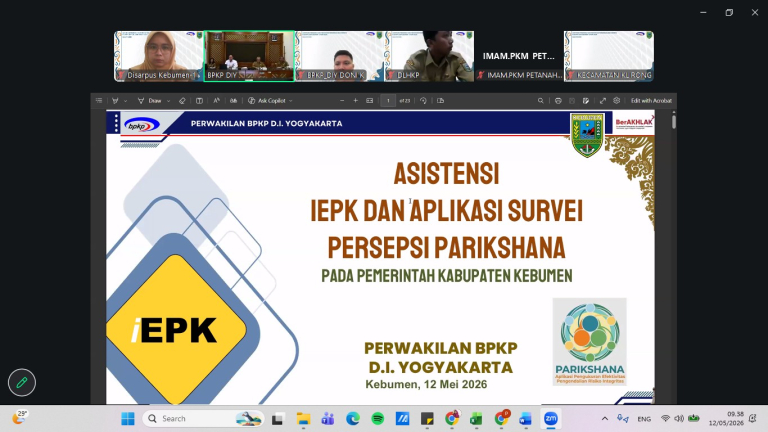Viewport: 768px width, 432px height.
Task: Click the ENG language indicator
Action: (x=644, y=419)
